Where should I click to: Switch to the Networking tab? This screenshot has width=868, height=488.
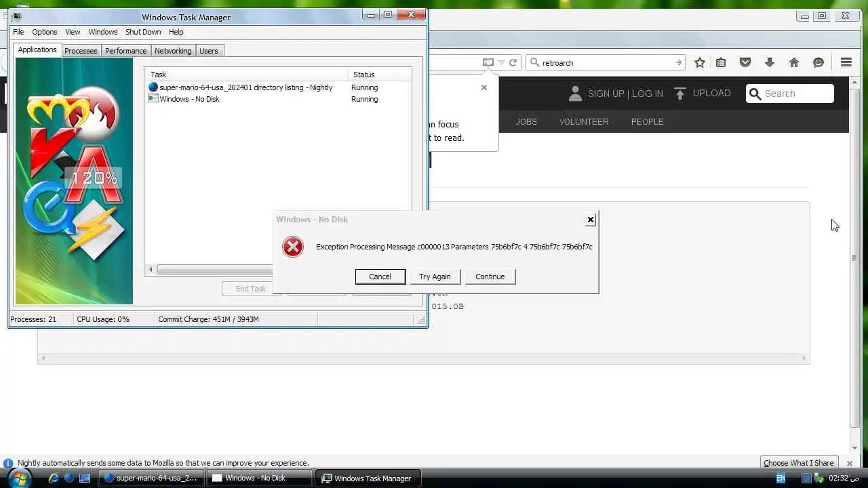173,51
